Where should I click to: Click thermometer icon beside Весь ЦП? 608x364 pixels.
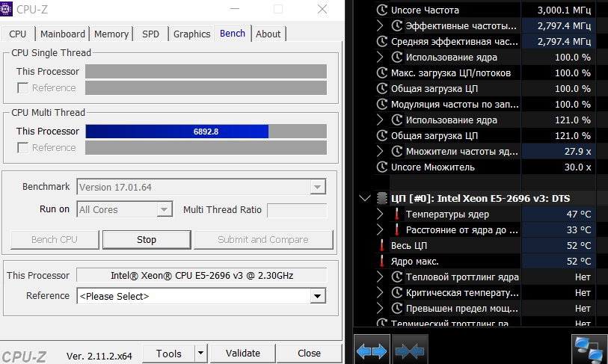click(x=382, y=245)
